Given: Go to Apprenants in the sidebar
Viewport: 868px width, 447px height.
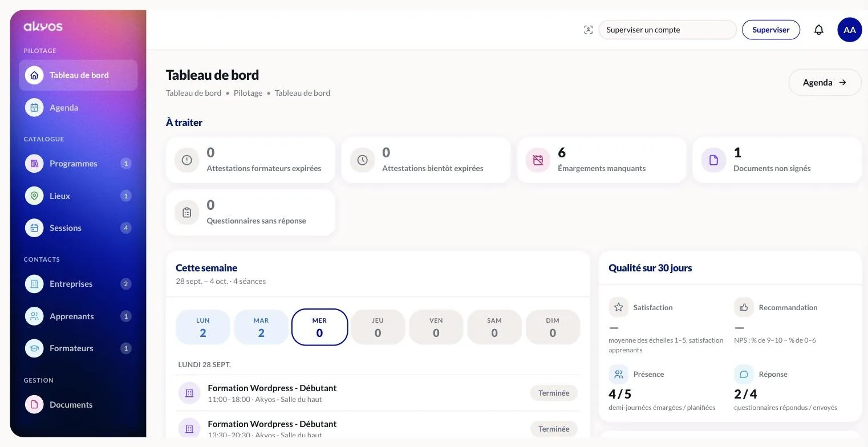Looking at the screenshot, I should 78,316.
